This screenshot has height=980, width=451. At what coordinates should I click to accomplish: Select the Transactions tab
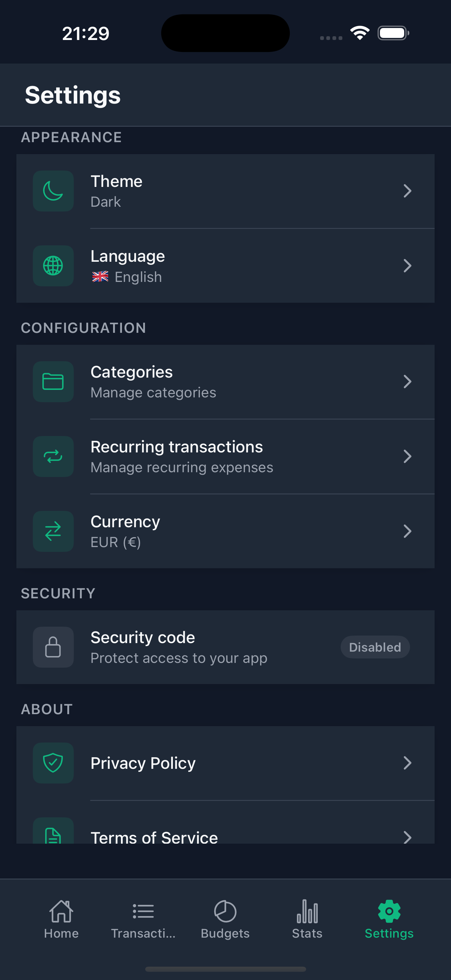(x=143, y=918)
